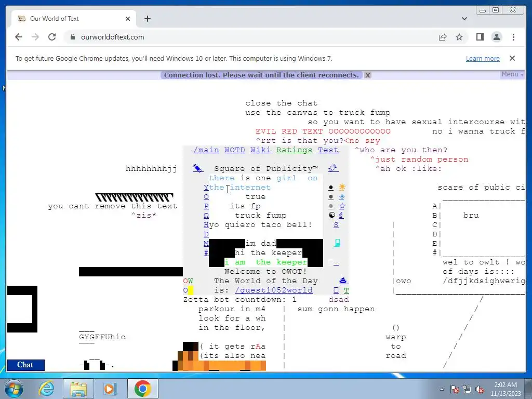Click the orange sun icon link

(x=342, y=187)
